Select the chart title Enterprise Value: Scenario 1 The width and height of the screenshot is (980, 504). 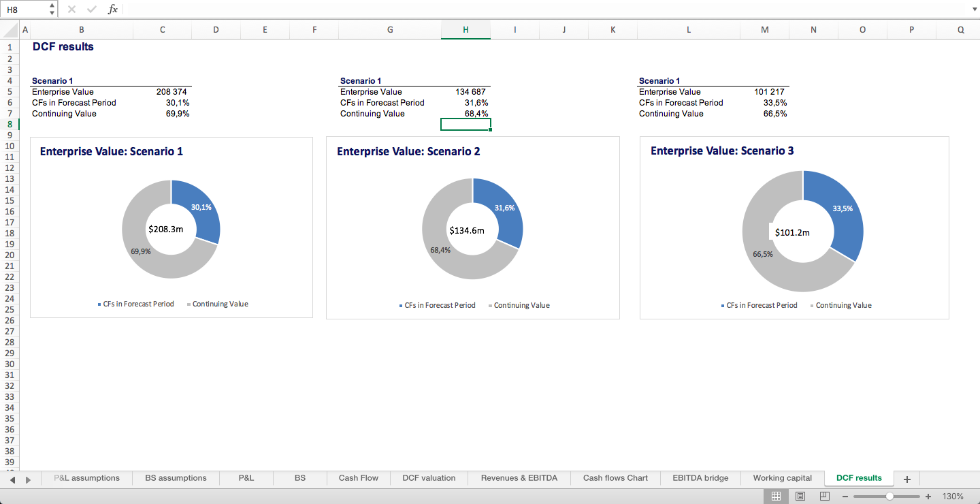click(112, 151)
